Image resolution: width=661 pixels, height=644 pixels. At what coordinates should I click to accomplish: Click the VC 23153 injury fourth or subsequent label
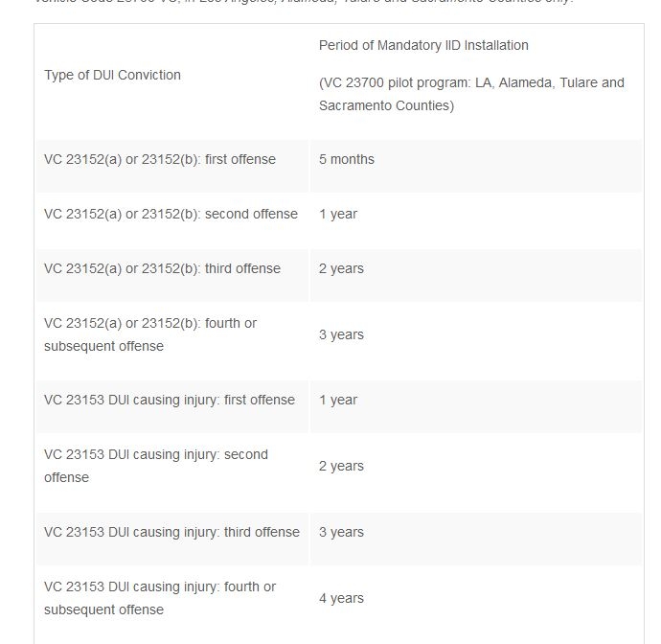[x=160, y=598]
